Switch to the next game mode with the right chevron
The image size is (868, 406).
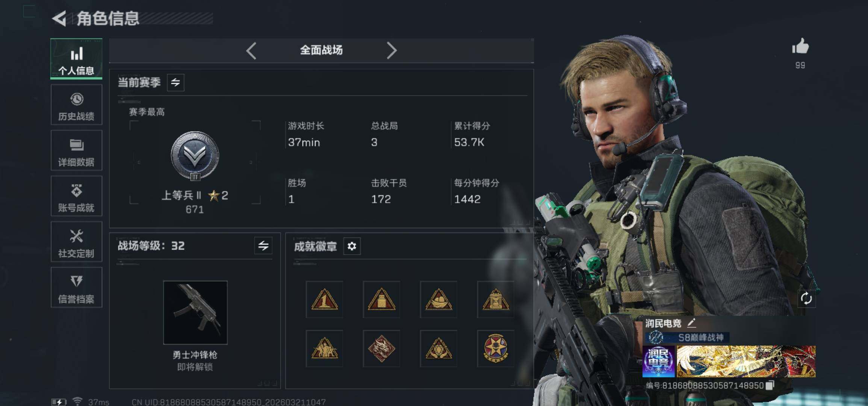pyautogui.click(x=392, y=50)
